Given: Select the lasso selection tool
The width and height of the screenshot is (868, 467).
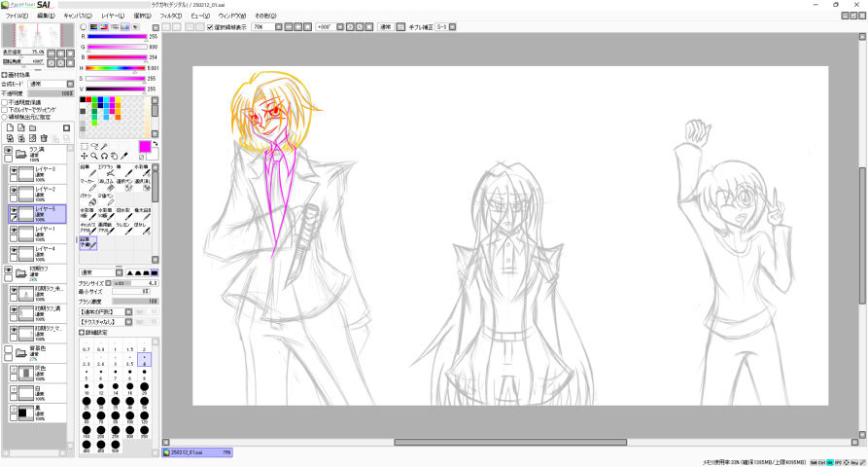Looking at the screenshot, I should click(x=94, y=147).
